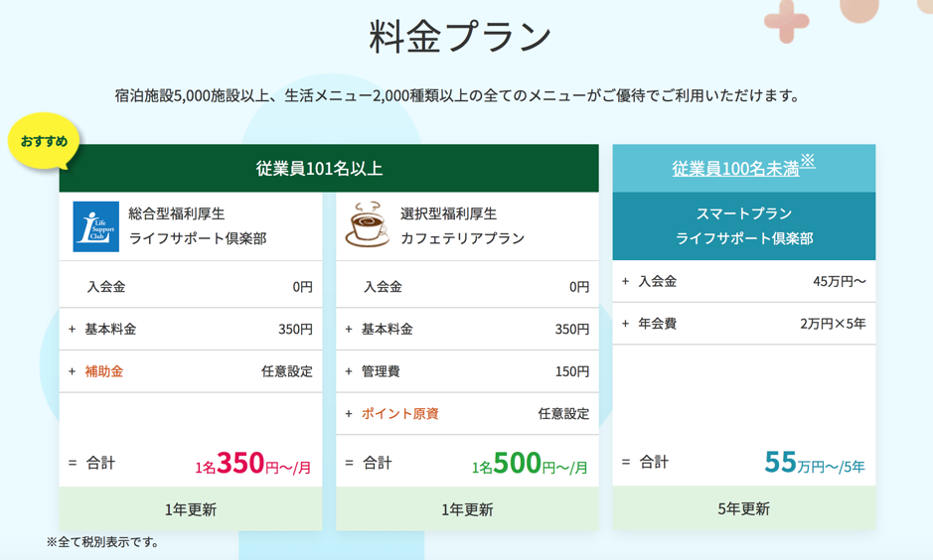This screenshot has height=560, width=933.
Task: Select the 従業員101名以上 header
Action: pyautogui.click(x=329, y=168)
